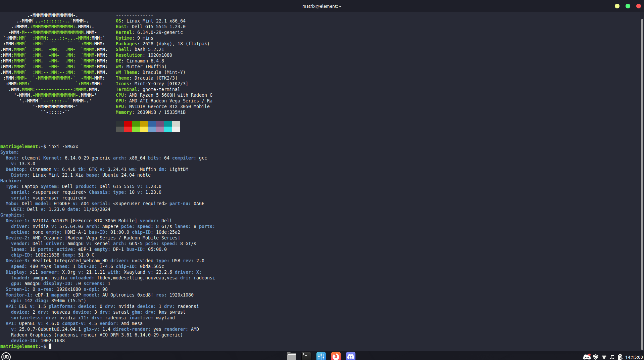The height and width of the screenshot is (360, 644).
Task: Click the line "Host: Dell G15 5515 1.23.0"
Action: tap(151, 27)
